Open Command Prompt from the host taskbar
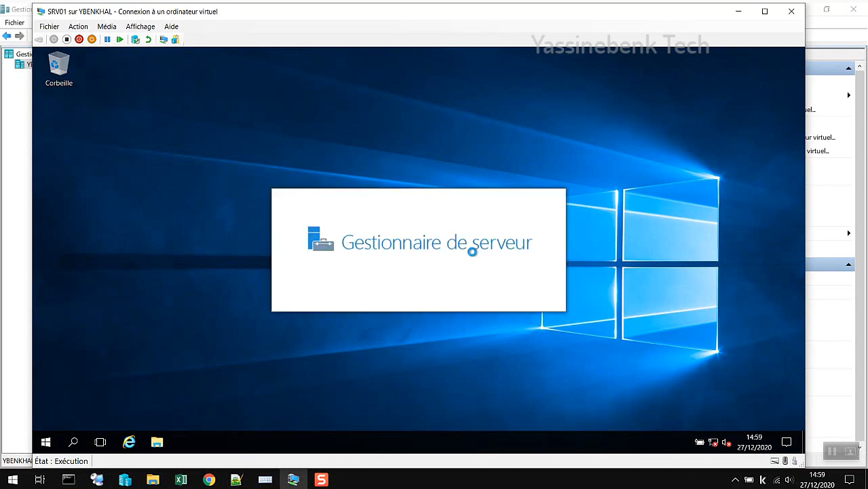Image resolution: width=868 pixels, height=489 pixels. click(x=69, y=480)
